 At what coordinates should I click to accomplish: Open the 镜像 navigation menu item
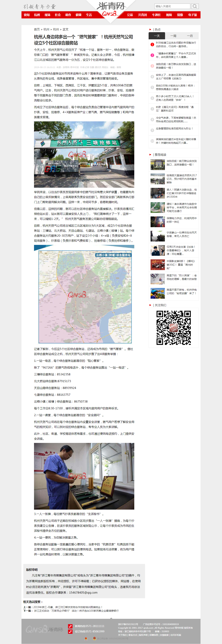click(180, 15)
